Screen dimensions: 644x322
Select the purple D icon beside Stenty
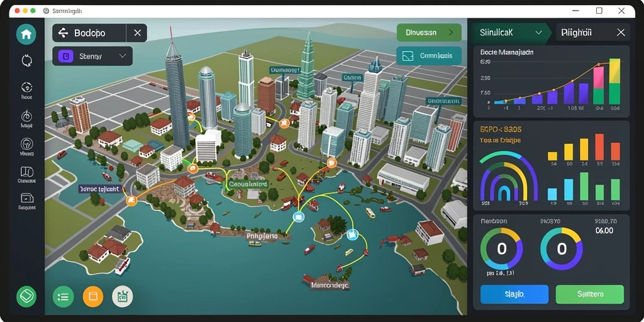66,56
